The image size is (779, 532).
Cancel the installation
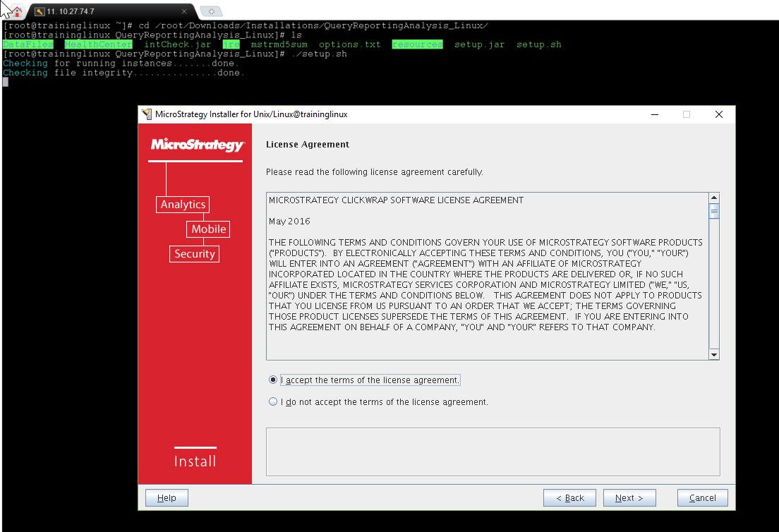click(702, 498)
